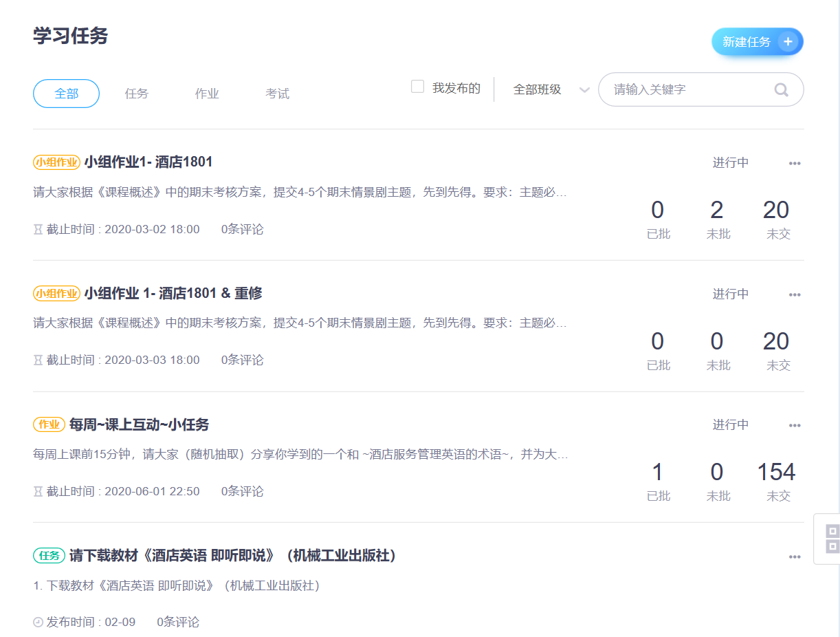Enable the 我发布的 checkbox
Image resolution: width=840 pixels, height=637 pixels.
point(417,87)
